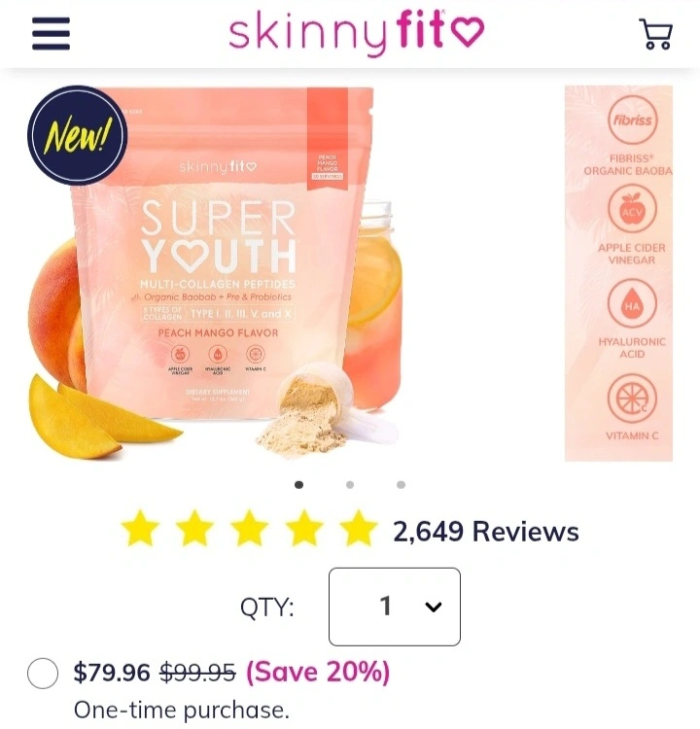Image resolution: width=700 pixels, height=729 pixels.
Task: Tap the Fibriss organic baobab icon
Action: pos(632,120)
